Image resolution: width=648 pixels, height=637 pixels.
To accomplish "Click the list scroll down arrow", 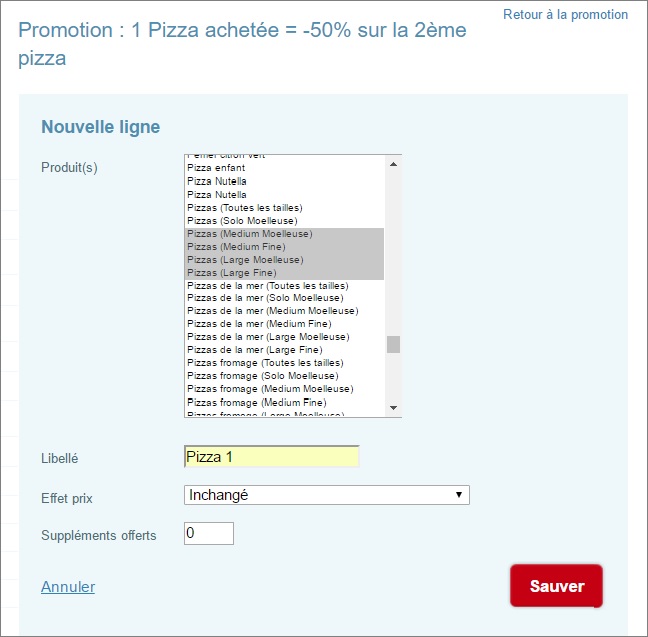I will (x=393, y=408).
